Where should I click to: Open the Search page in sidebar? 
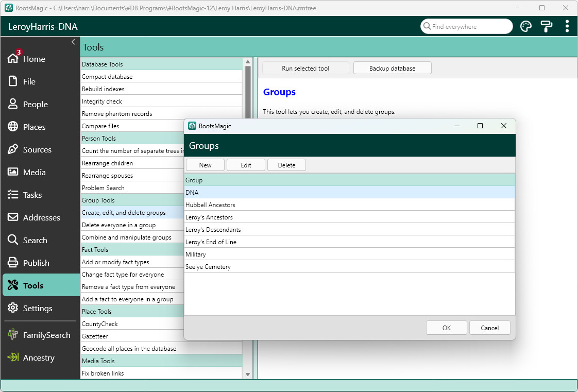click(41, 240)
